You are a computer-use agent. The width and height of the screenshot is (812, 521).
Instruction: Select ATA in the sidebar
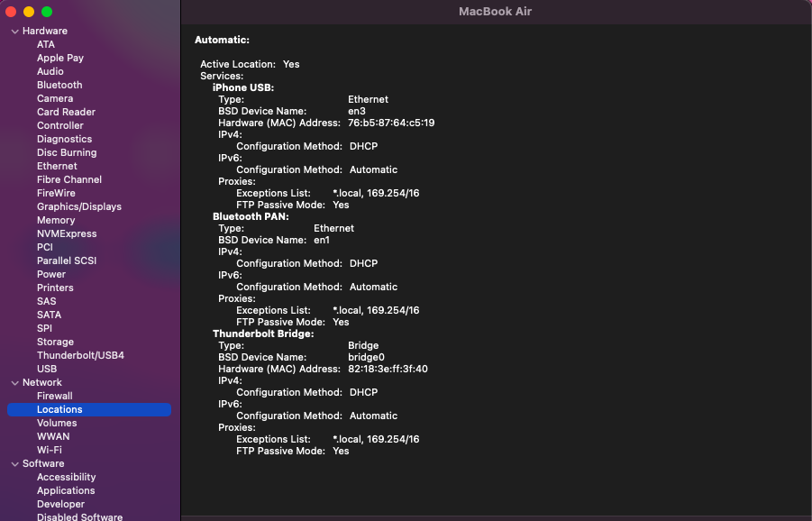click(46, 44)
